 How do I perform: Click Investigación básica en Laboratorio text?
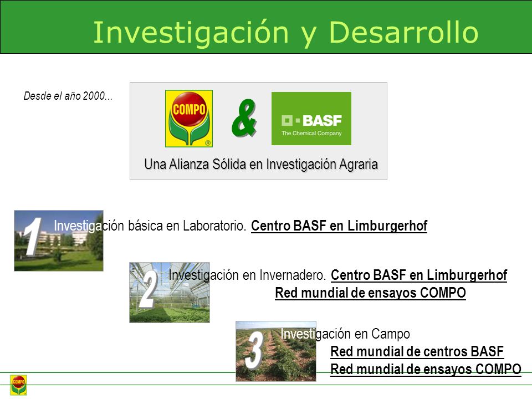pos(150,226)
